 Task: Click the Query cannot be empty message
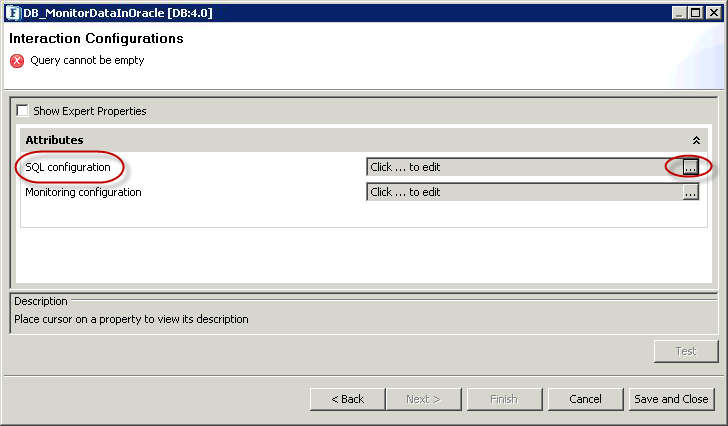87,60
